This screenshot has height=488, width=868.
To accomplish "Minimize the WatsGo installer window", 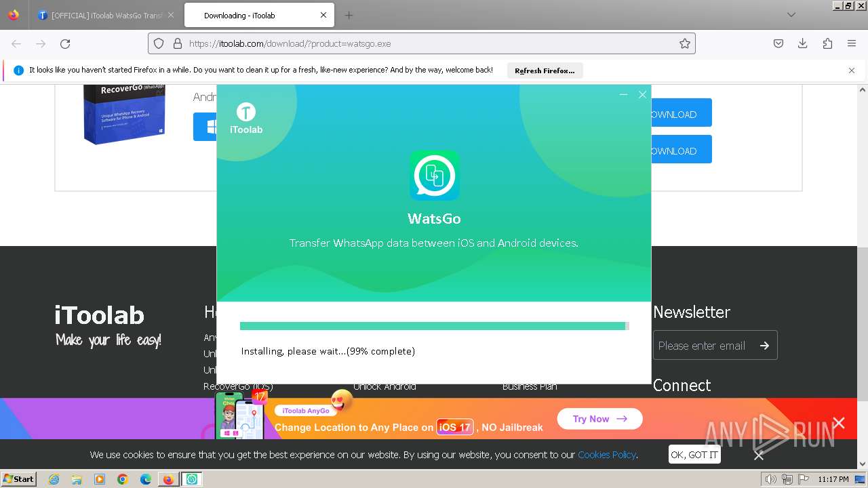I will point(623,95).
